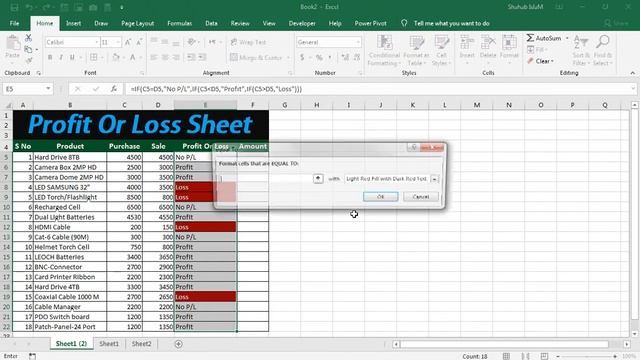This screenshot has width=640, height=360.
Task: Click the Decrease Indent icon
Action: pyautogui.click(x=191, y=57)
